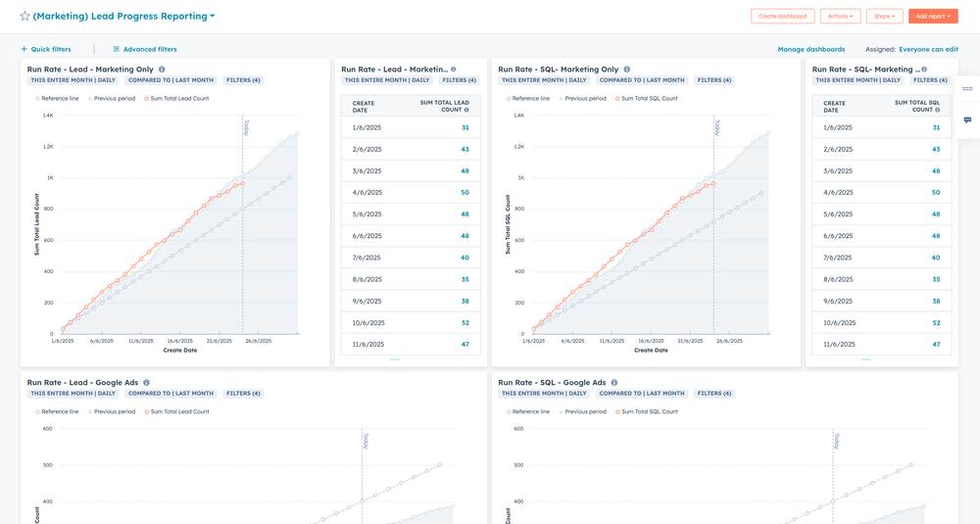
Task: Open Run Rate - SQL - Google Ads report title
Action: [x=552, y=382]
